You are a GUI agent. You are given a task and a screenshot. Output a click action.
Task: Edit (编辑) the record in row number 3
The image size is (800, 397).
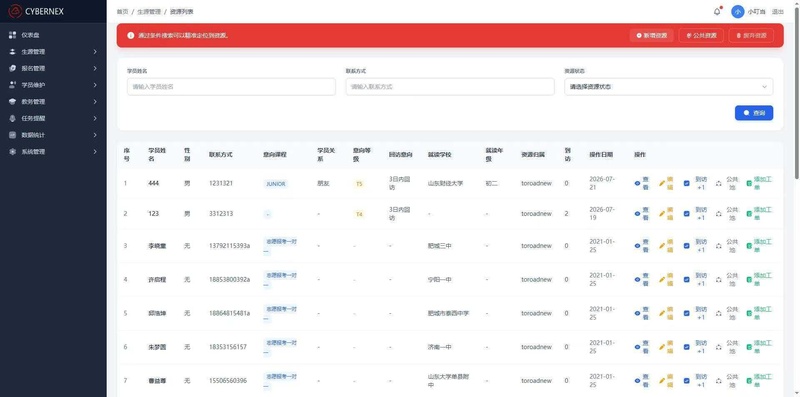click(666, 246)
